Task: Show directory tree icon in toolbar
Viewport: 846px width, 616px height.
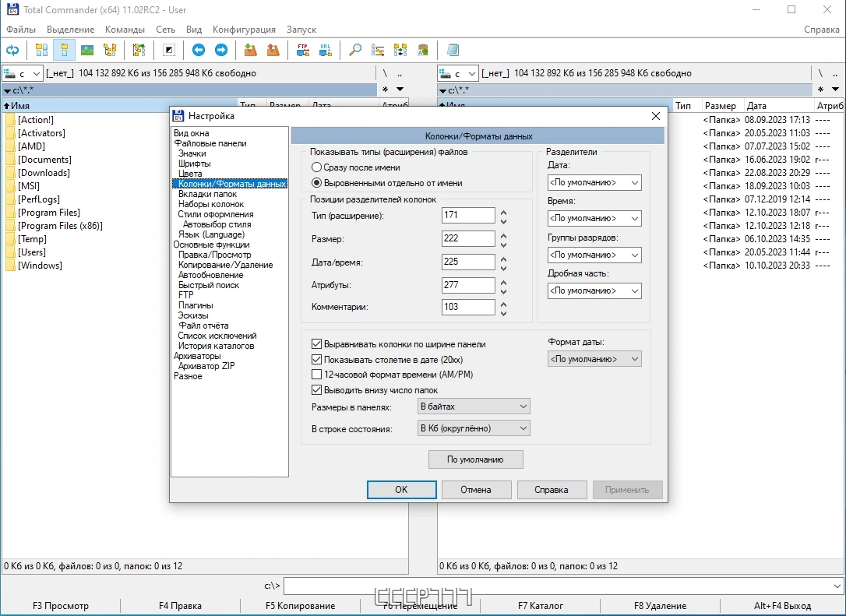Action: click(x=110, y=50)
